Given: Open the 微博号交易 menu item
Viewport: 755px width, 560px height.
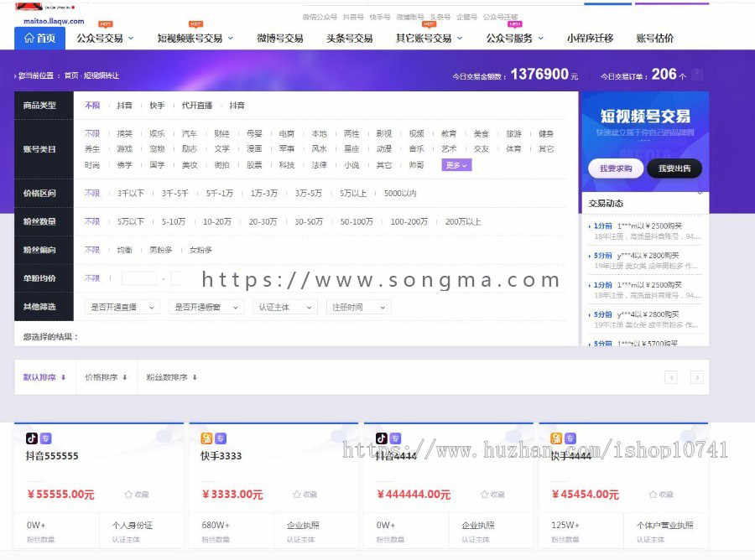Looking at the screenshot, I should [x=279, y=38].
